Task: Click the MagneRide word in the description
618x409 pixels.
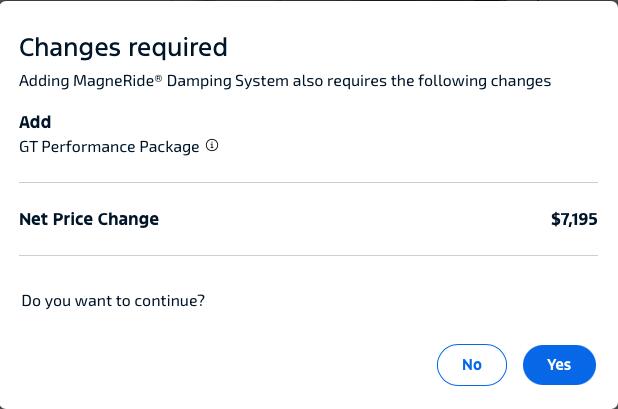Action: (x=114, y=81)
